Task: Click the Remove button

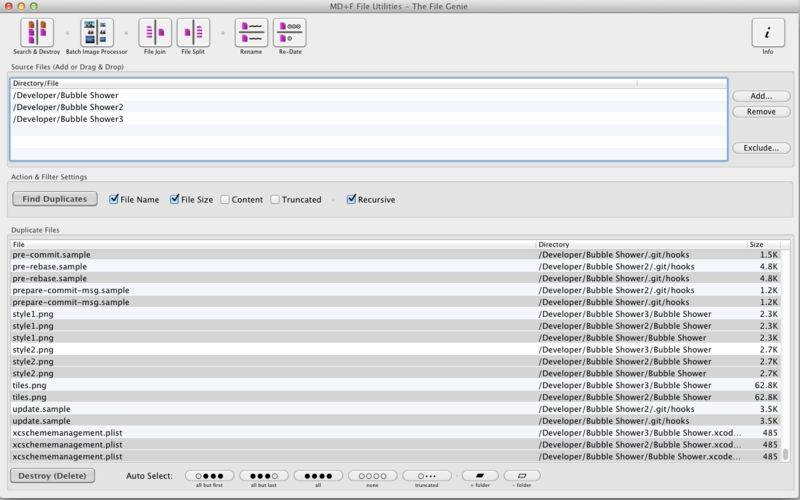Action: coord(761,112)
